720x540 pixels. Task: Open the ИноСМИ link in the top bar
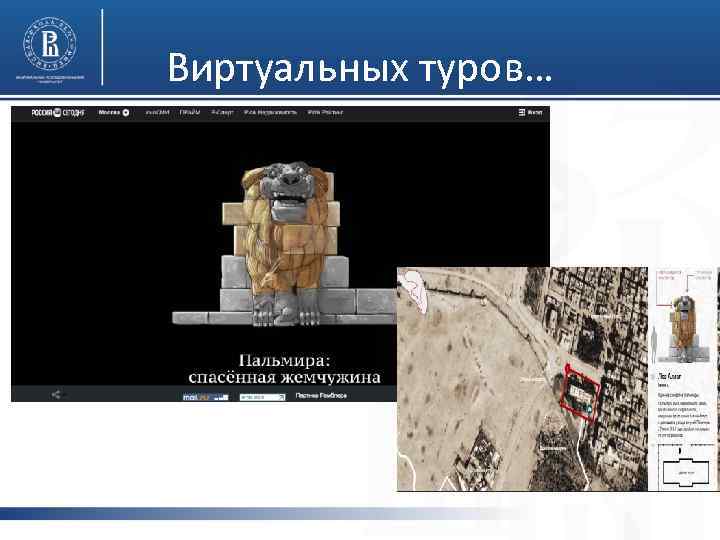pyautogui.click(x=158, y=112)
